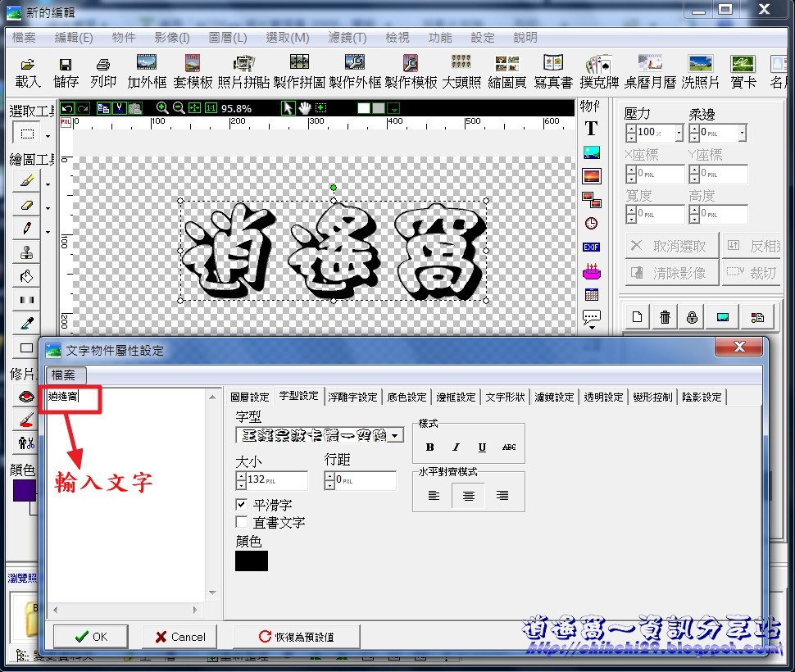The image size is (795, 672).
Task: Click the undo icon in canvas toolbar
Action: click(x=67, y=108)
